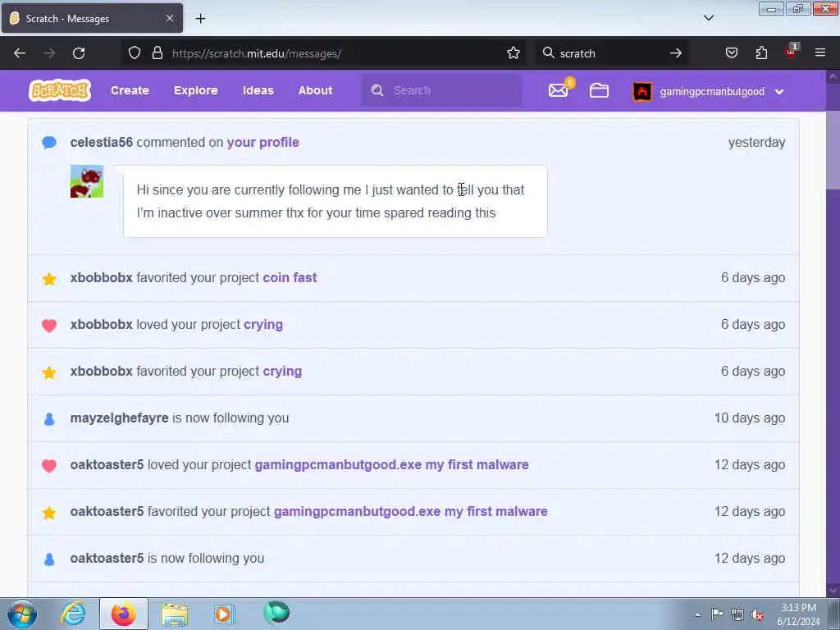
Task: Launch Internet Explorer from taskbar
Action: click(x=73, y=614)
